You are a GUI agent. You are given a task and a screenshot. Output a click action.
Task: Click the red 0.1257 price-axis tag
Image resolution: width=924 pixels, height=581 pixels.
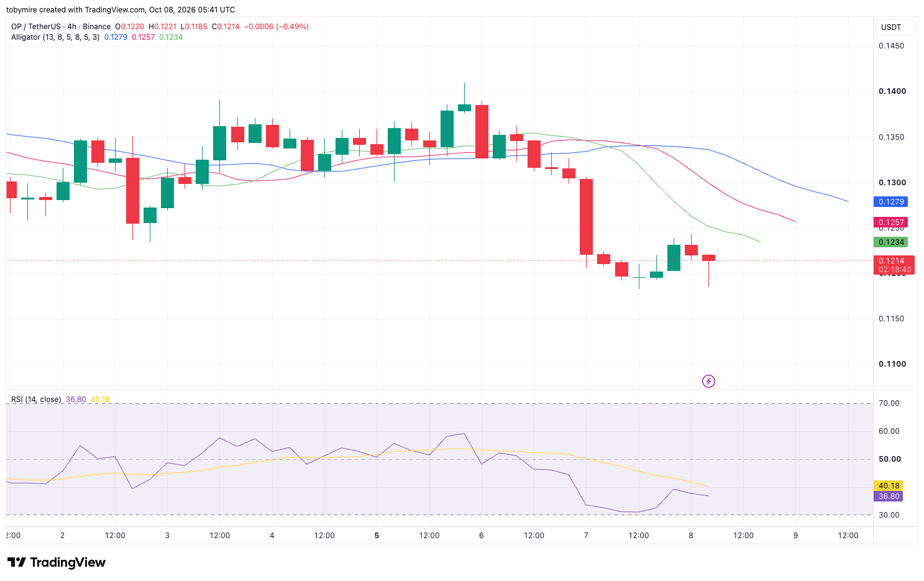pyautogui.click(x=890, y=222)
